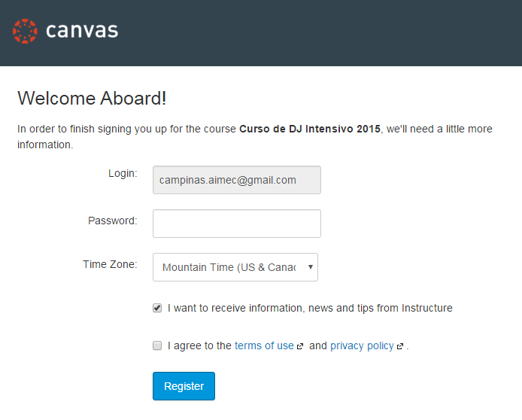Click the disabled Login email field
This screenshot has width=522, height=420.
click(x=237, y=180)
